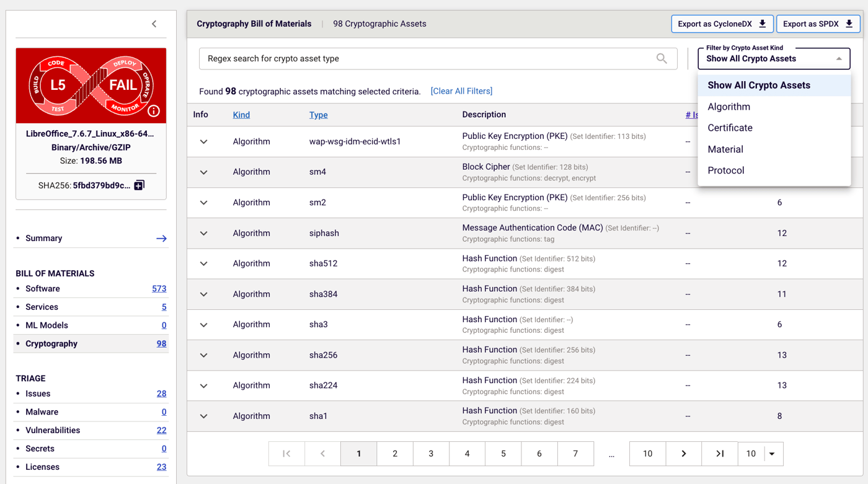Screen dimensions: 868x484
Task: Expand the sha1 row details
Action: coord(203,416)
